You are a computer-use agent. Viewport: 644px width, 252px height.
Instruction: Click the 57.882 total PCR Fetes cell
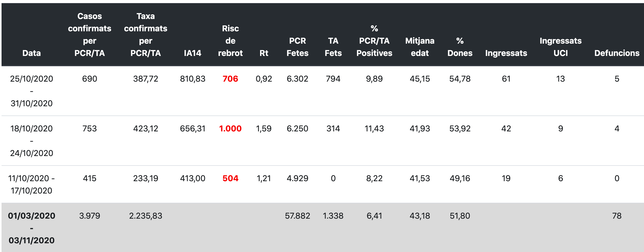[297, 216]
